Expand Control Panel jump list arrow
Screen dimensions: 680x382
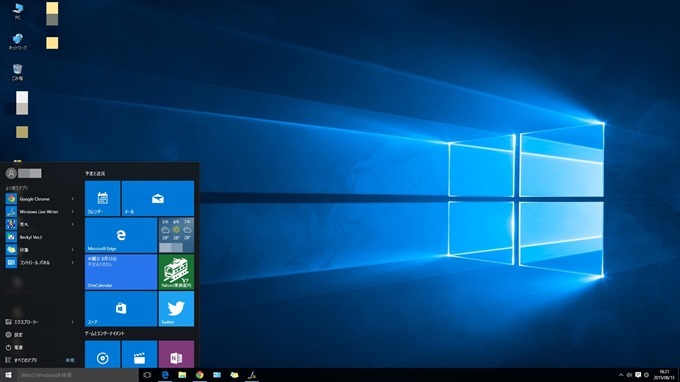[x=73, y=262]
